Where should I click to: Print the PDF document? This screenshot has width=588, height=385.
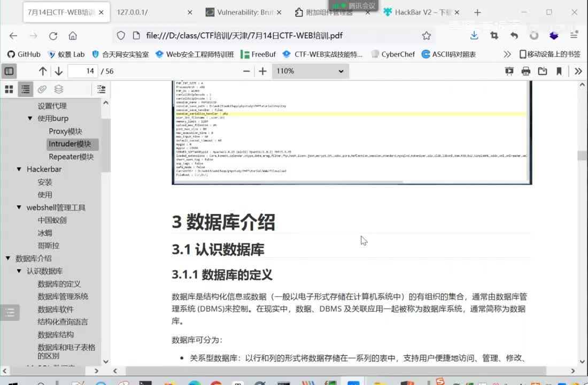tap(526, 71)
